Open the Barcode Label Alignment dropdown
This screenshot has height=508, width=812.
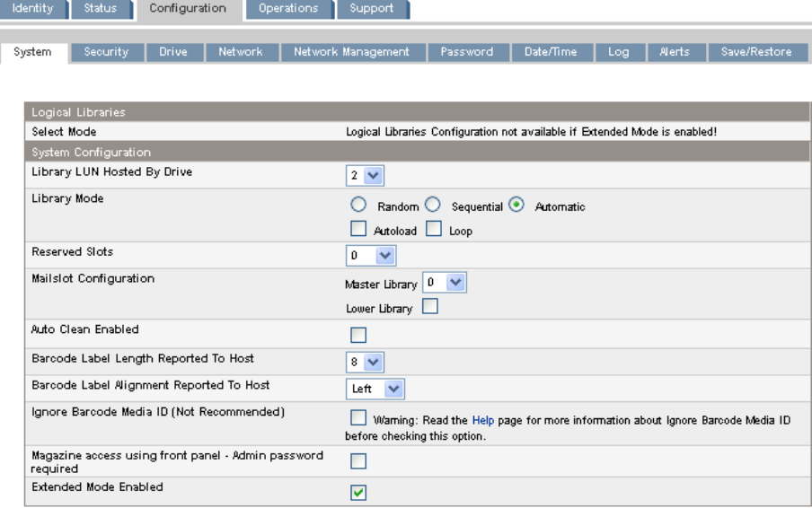[376, 389]
